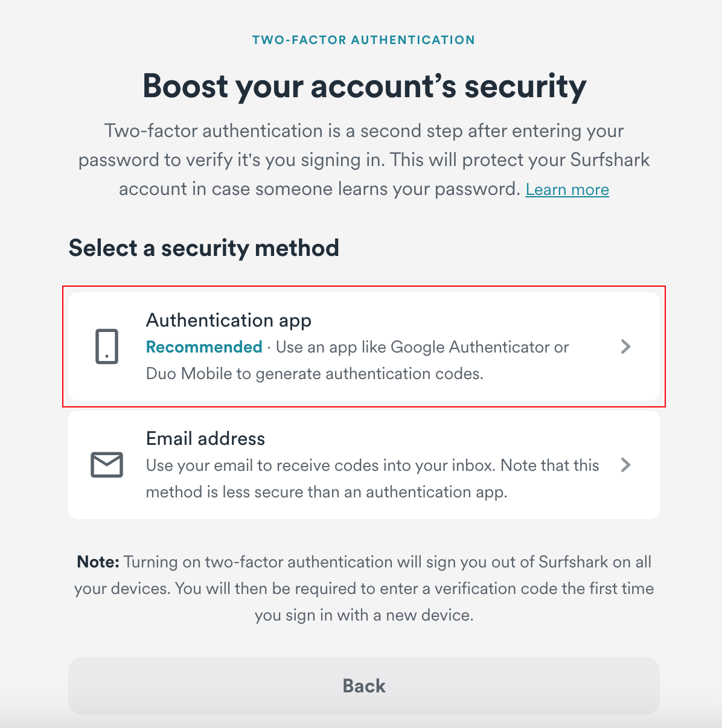This screenshot has width=722, height=728.
Task: Click the smartphone icon beside Authentication app
Action: 107,346
